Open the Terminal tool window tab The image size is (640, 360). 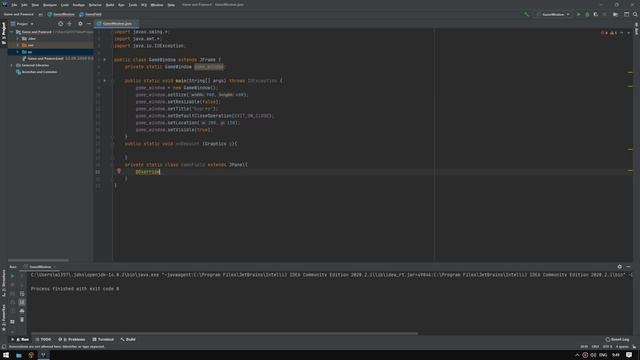(x=103, y=339)
